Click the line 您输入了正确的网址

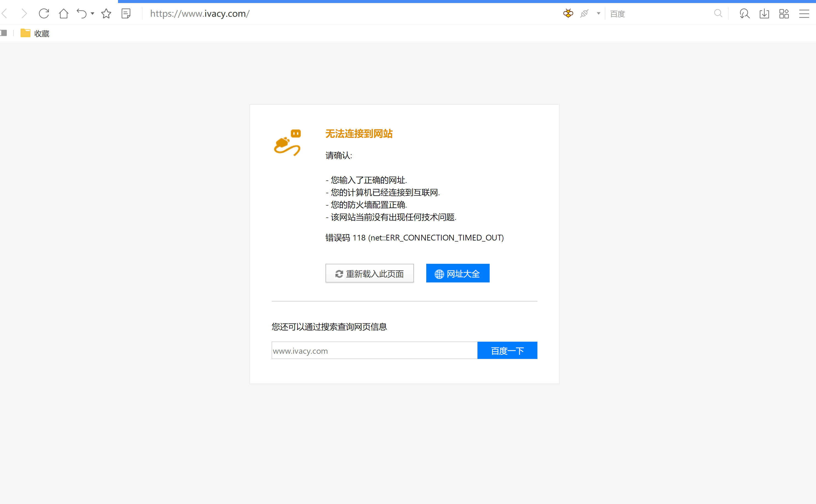pyautogui.click(x=366, y=180)
